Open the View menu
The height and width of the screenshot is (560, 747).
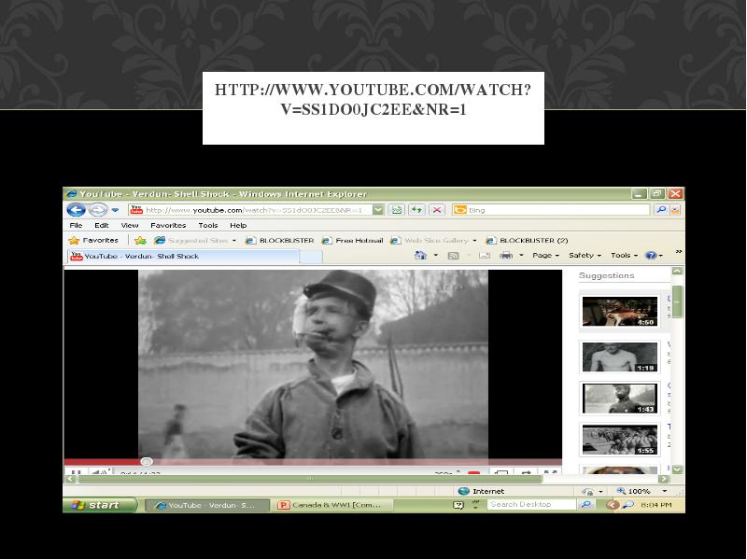pos(130,225)
